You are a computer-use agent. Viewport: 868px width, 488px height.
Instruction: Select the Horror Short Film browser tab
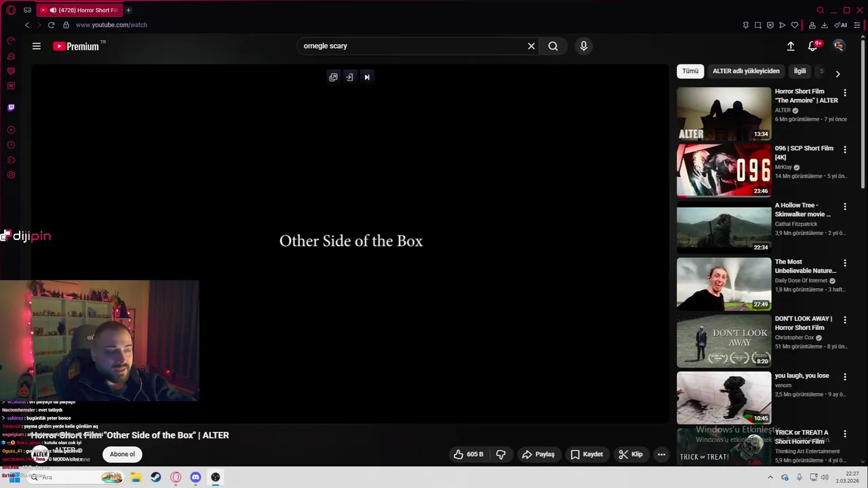(79, 10)
